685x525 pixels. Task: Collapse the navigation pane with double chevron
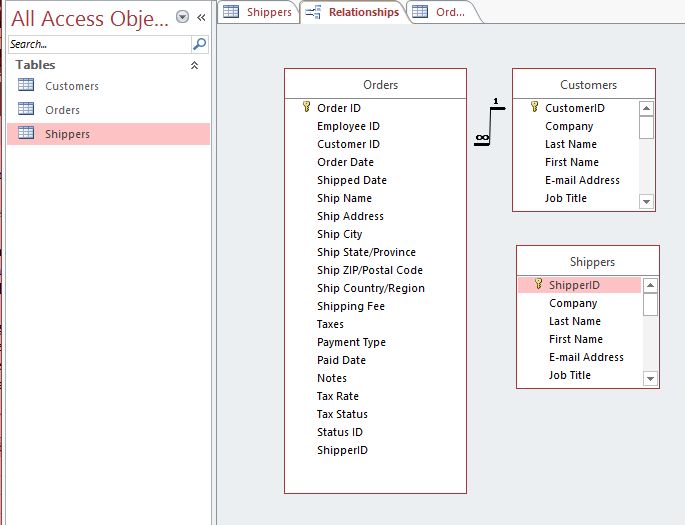click(x=201, y=17)
